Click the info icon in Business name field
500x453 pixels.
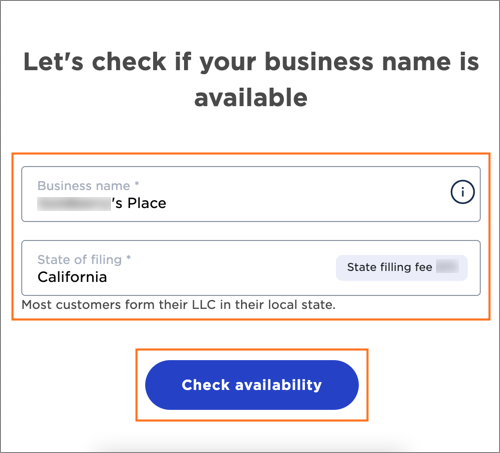pos(462,192)
